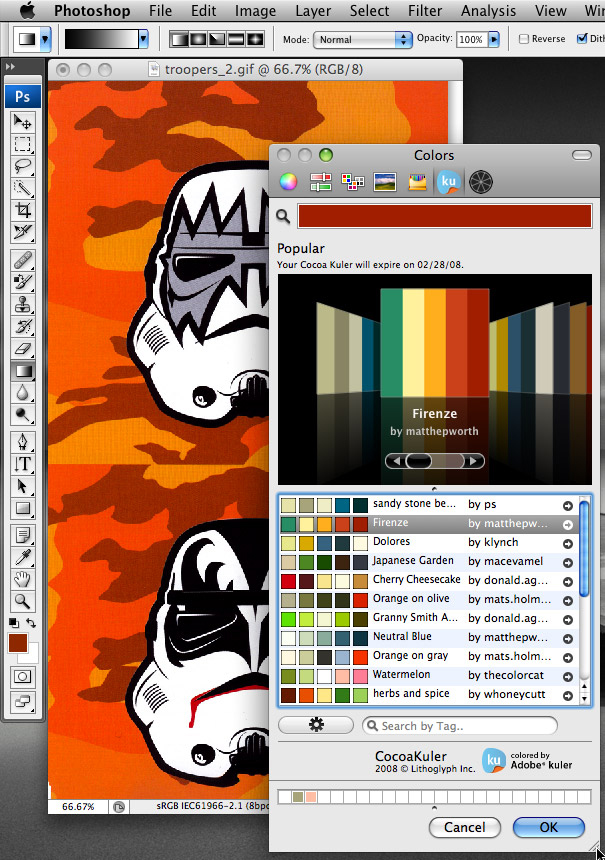Image resolution: width=605 pixels, height=860 pixels.
Task: Confirm color with OK button
Action: click(x=549, y=827)
